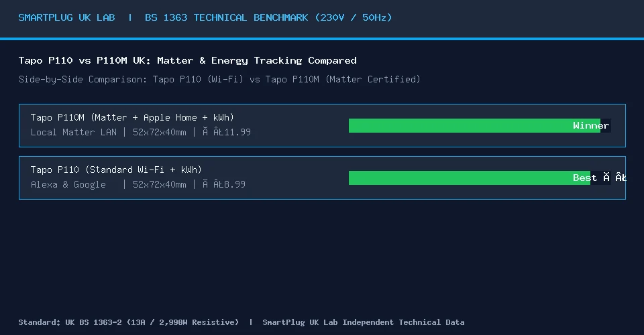The image size is (644, 335).
Task: Click the Best badge label
Action: pos(599,178)
